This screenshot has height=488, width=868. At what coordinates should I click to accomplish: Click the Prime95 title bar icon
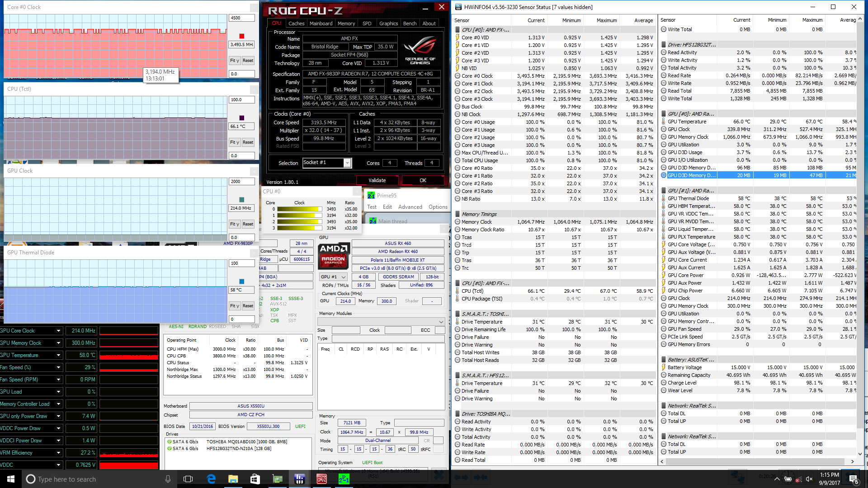(371, 195)
